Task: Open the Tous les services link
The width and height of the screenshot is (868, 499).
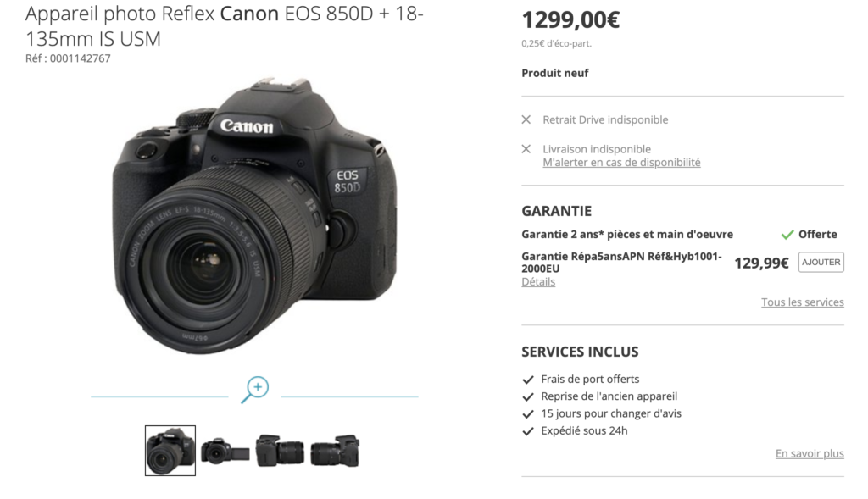Action: click(802, 302)
